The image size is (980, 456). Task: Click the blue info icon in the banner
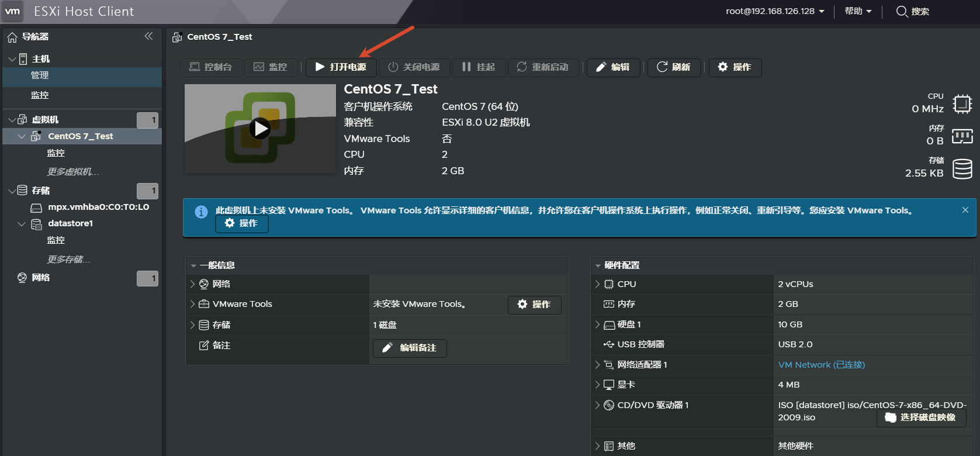201,212
